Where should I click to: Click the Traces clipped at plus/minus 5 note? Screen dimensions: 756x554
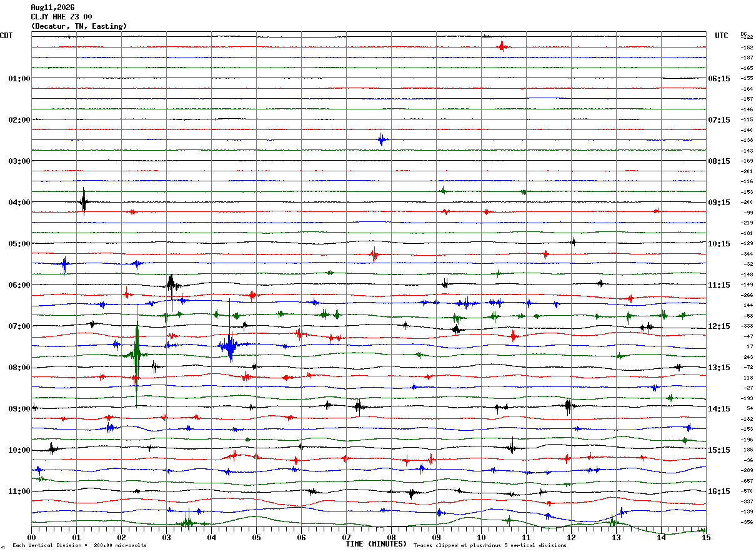click(x=490, y=546)
